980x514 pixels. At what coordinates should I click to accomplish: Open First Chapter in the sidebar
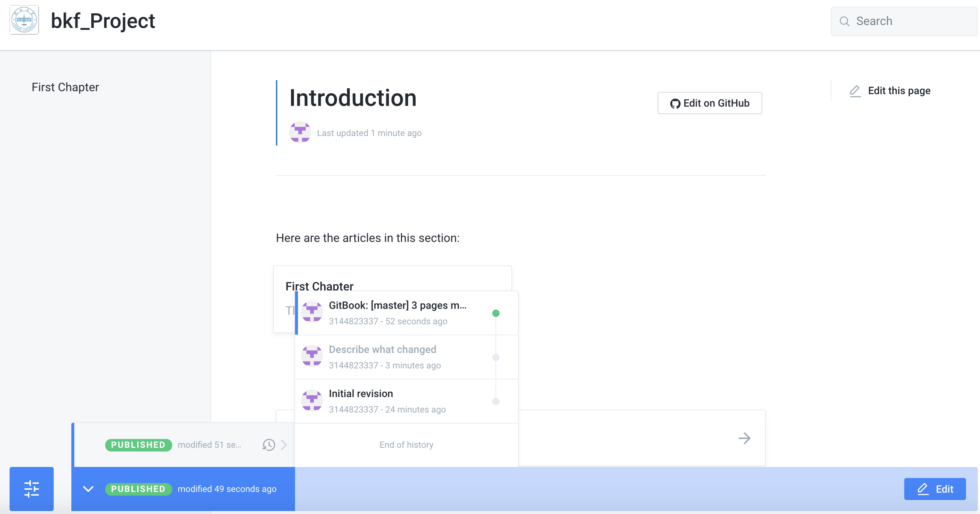point(65,87)
